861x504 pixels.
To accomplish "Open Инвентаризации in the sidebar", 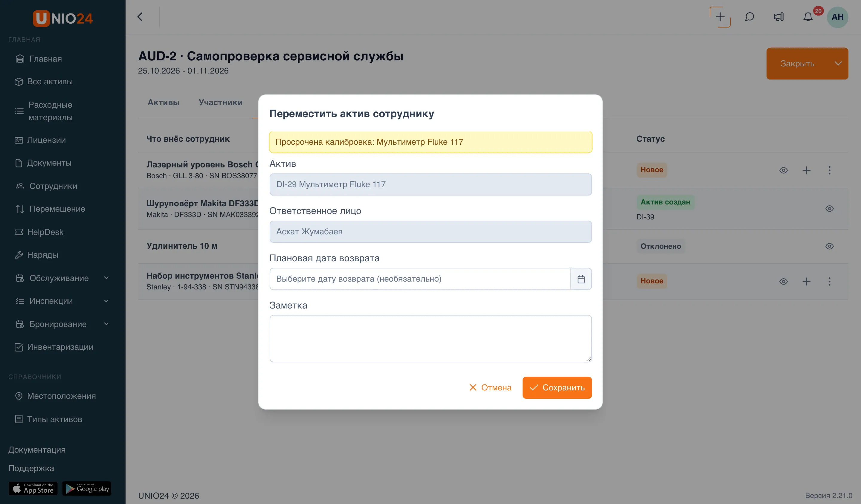I will 54,347.
